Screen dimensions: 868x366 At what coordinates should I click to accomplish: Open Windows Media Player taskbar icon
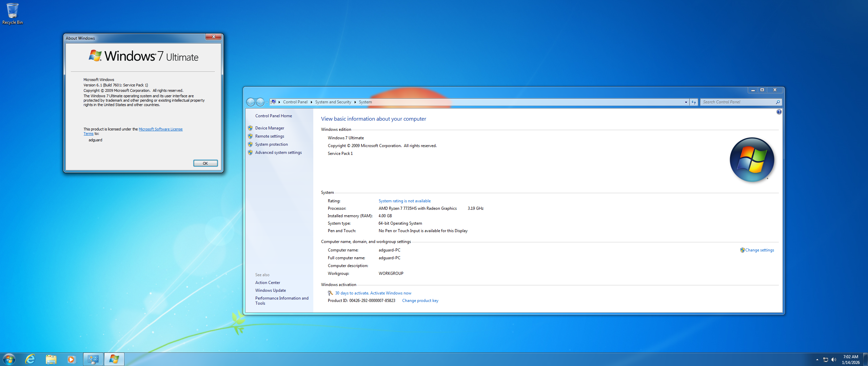point(71,359)
